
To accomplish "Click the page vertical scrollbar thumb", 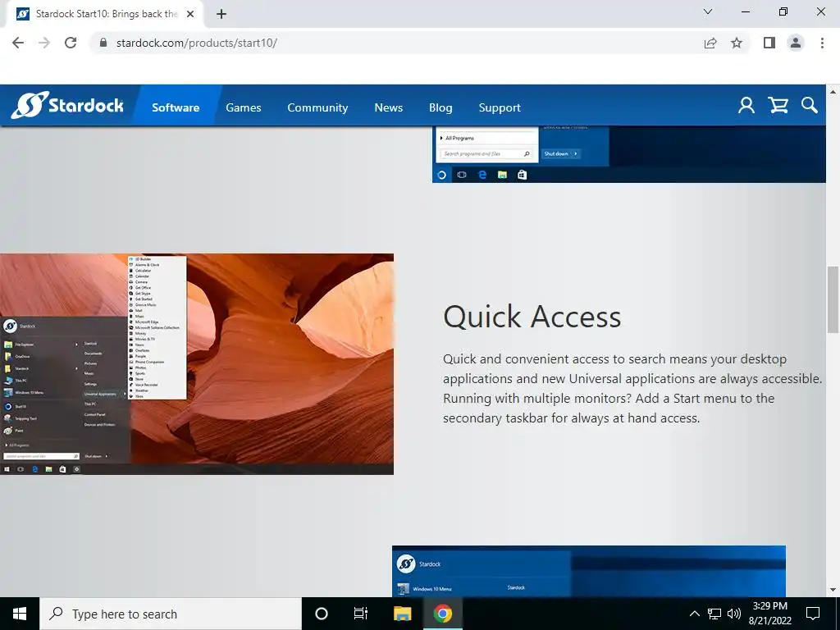I will 833,300.
